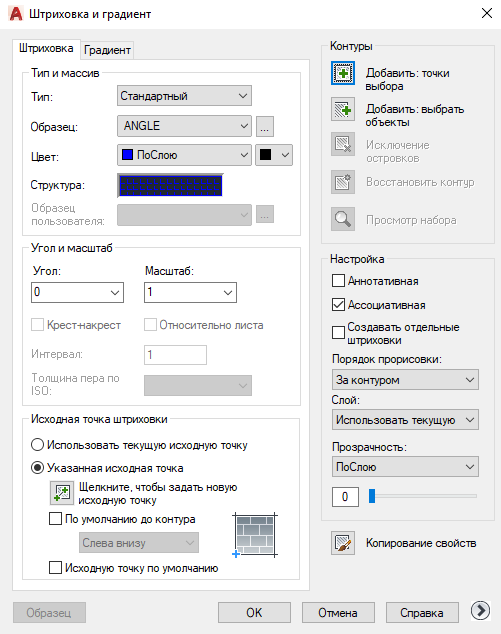This screenshot has width=501, height=634.
Task: Click the blue hatch pattern Структура swatch
Action: click(170, 186)
